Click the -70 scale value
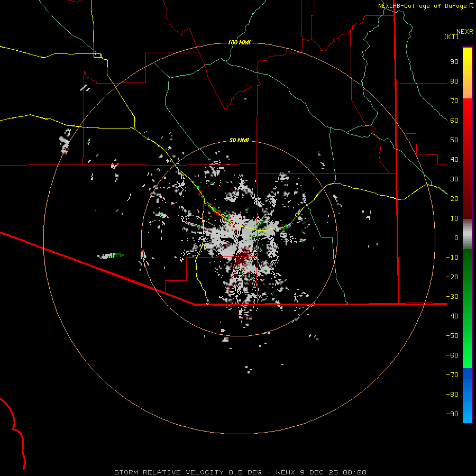 point(452,375)
